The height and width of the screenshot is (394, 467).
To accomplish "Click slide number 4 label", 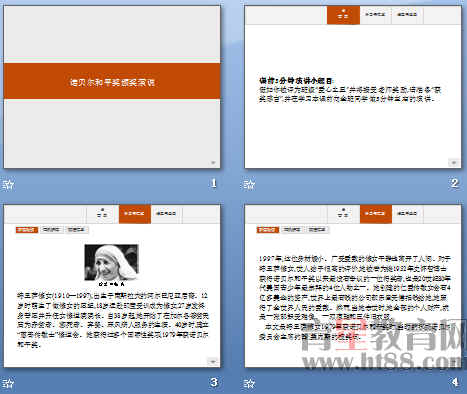I will 455,382.
